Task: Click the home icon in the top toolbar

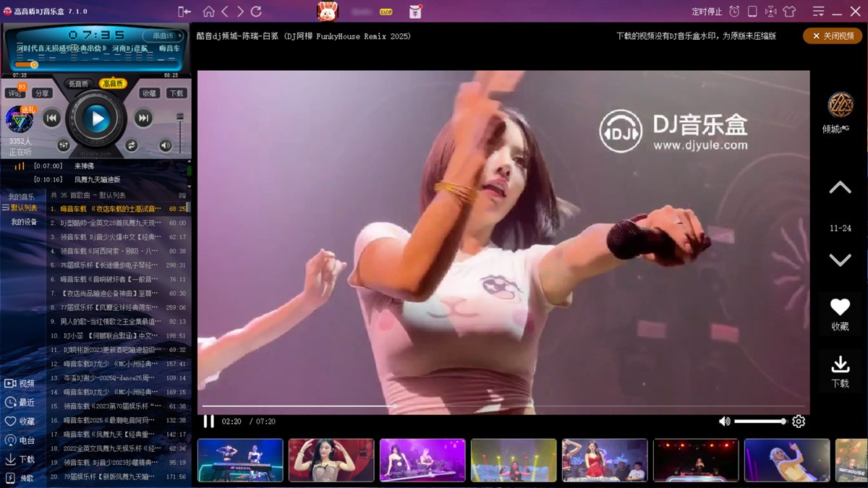Action: [x=208, y=12]
